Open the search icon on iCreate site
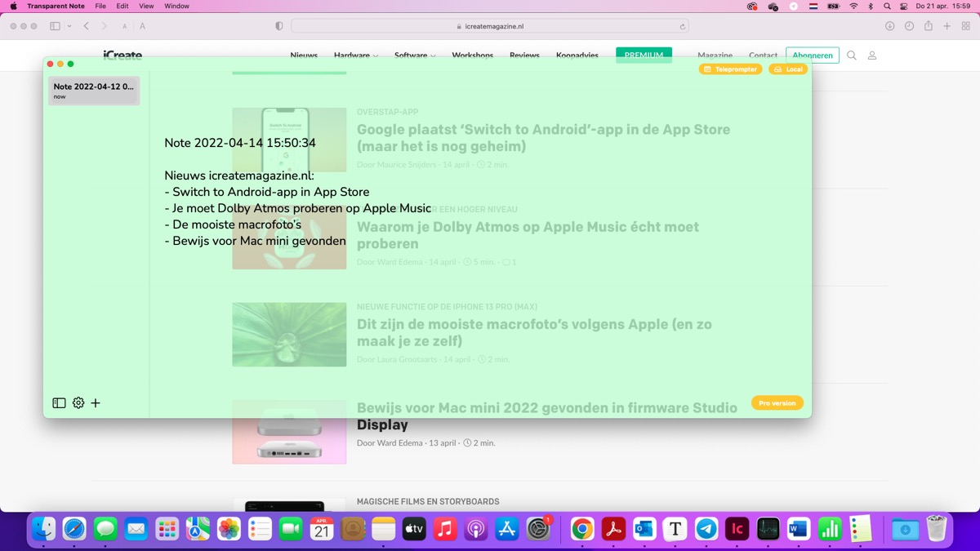Screen dimensions: 980x551 point(852,56)
